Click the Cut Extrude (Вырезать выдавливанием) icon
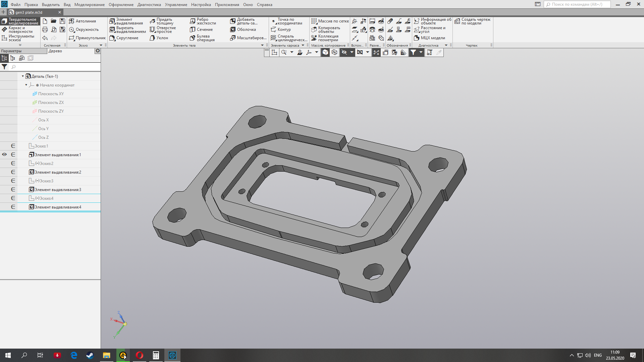This screenshot has width=644, height=362. [112, 30]
